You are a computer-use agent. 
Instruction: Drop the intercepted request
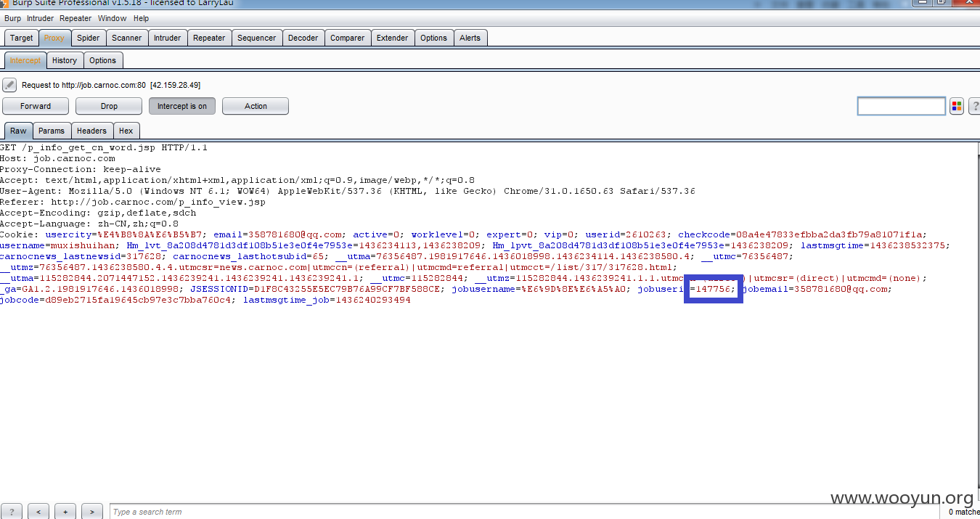click(109, 106)
